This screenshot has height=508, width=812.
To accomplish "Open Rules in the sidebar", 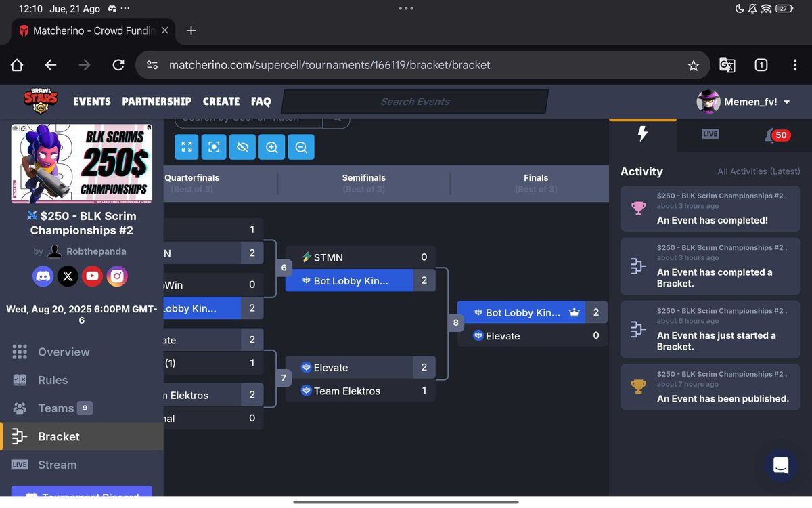I will 81,380.
